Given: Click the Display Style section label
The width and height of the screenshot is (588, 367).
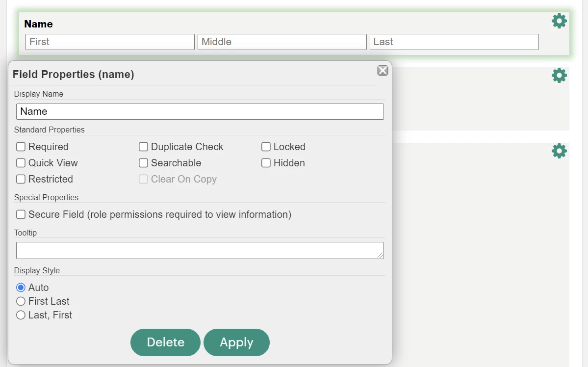Looking at the screenshot, I should tap(37, 270).
